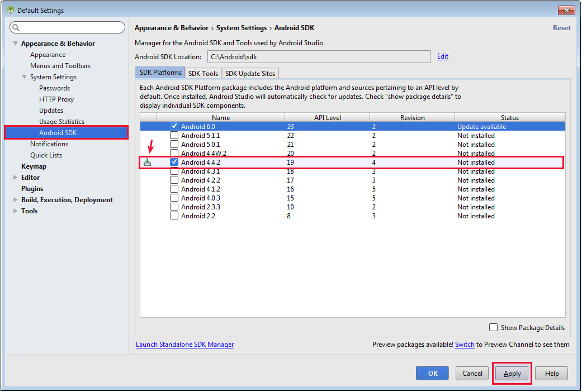Open HTTP Proxy settings
Viewport: 582px width, 392px height.
coord(56,99)
